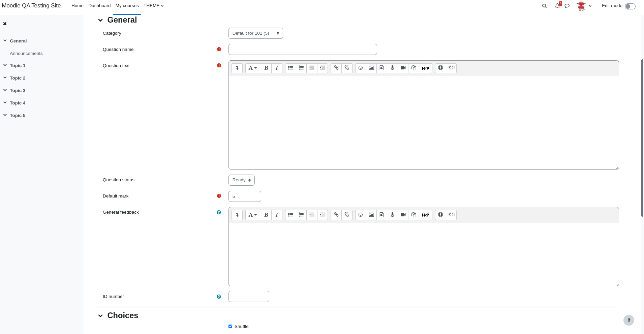Insert unordered list in General feedback editor
Image resolution: width=644 pixels, height=334 pixels.
coord(290,215)
